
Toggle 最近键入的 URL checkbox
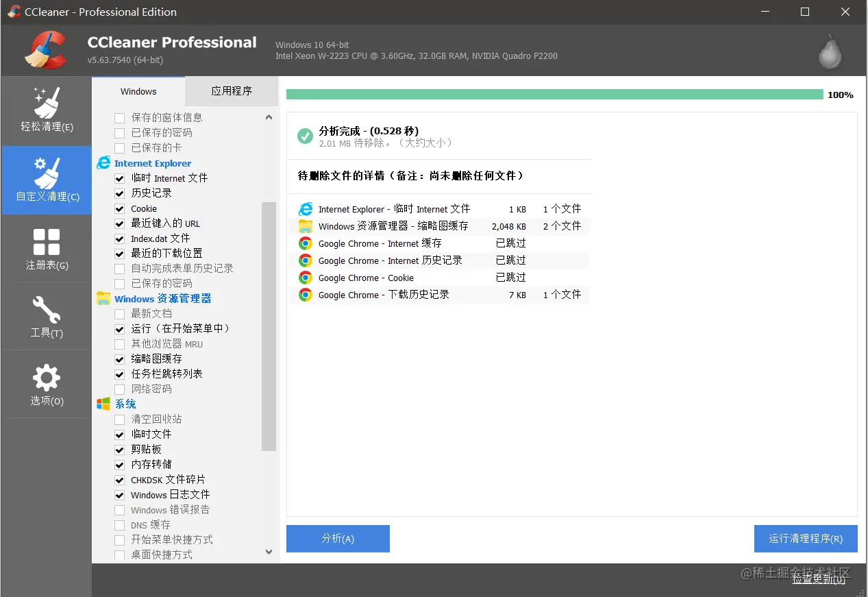pyautogui.click(x=120, y=223)
